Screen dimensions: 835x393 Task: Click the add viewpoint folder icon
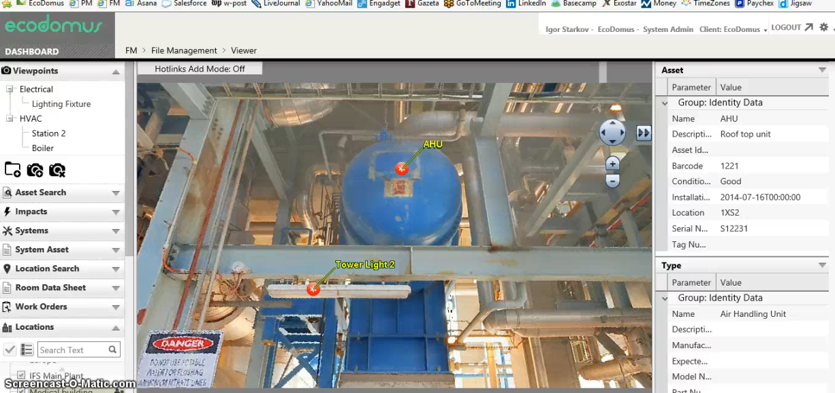coord(13,170)
